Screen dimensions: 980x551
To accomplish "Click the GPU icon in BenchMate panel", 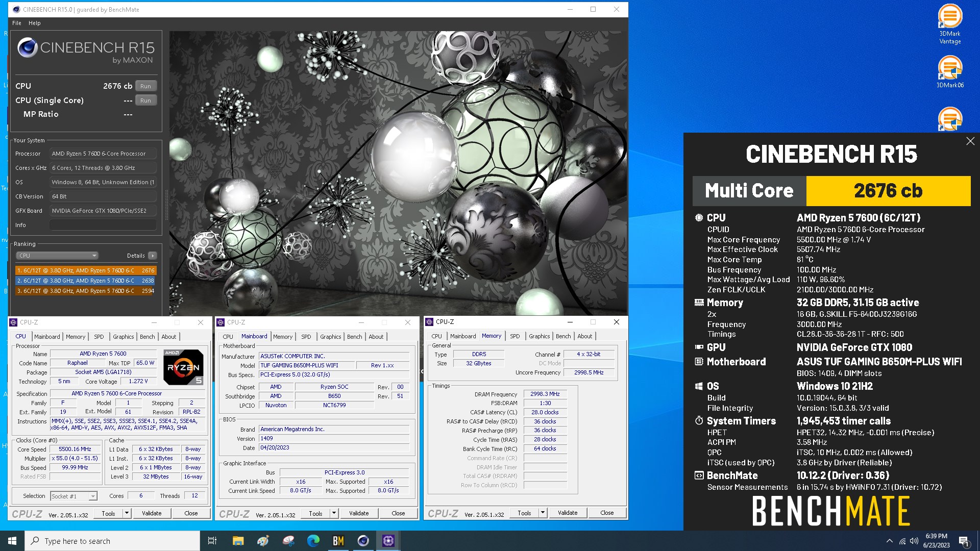I will 699,347.
